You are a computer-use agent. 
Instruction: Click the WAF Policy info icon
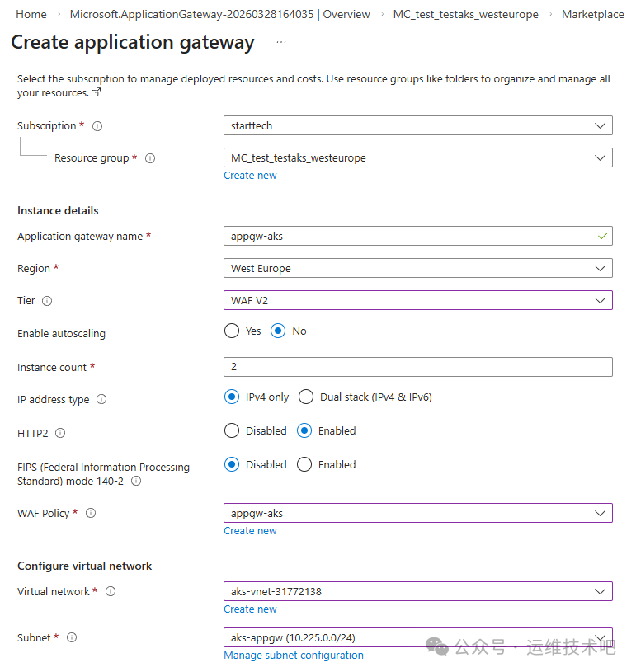coord(91,513)
